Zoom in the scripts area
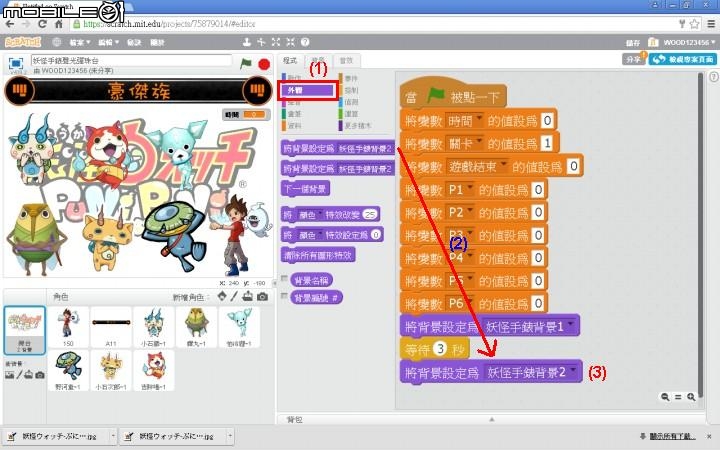This screenshot has height=450, width=720. 691,397
